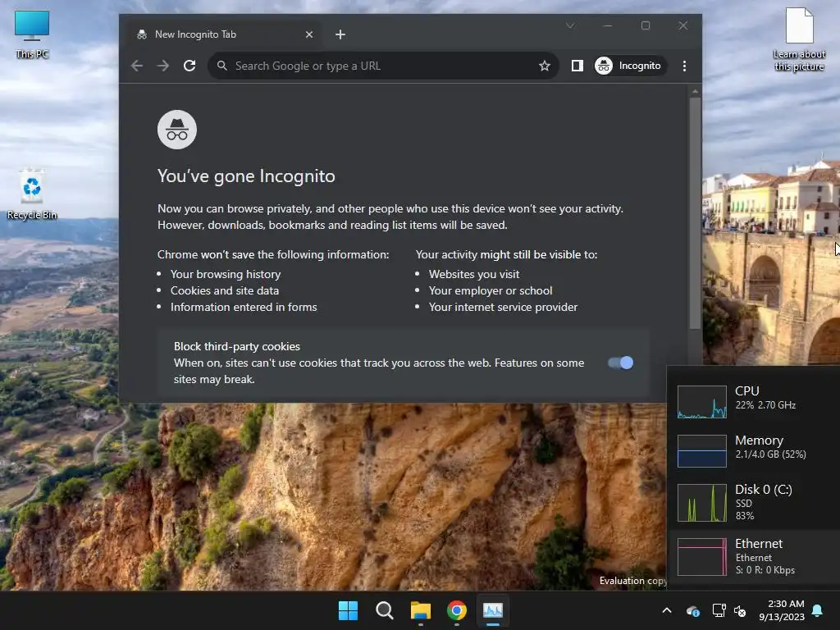The width and height of the screenshot is (840, 630).
Task: Click the "22% 2.70 GHz" CPU value
Action: pos(765,405)
